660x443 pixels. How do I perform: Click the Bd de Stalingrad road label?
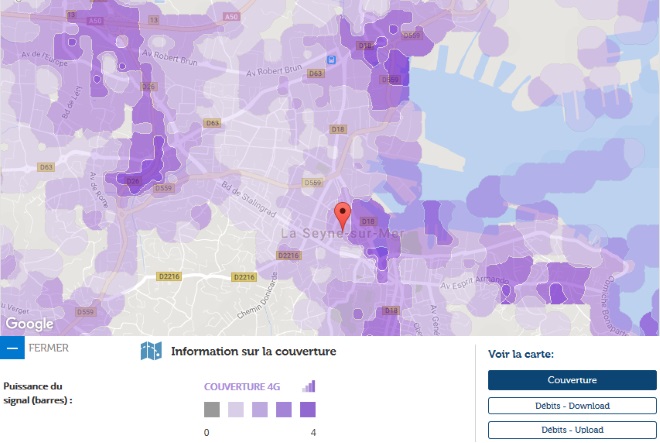[249, 199]
